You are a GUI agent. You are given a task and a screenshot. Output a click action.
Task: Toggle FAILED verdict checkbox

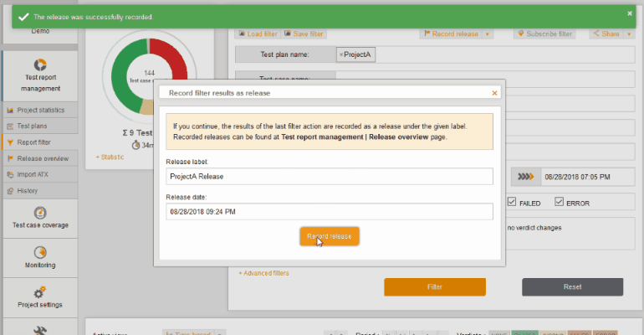[x=512, y=202]
